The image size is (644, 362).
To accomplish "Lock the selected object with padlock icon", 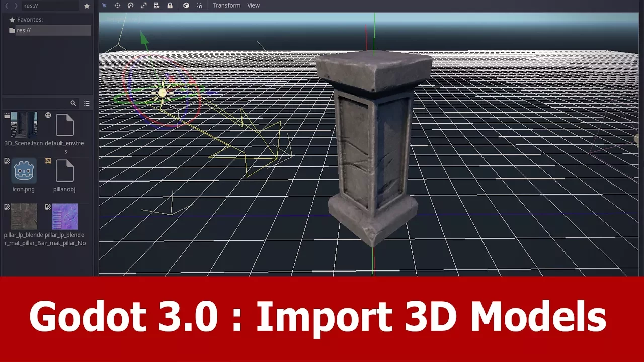I will (x=170, y=5).
